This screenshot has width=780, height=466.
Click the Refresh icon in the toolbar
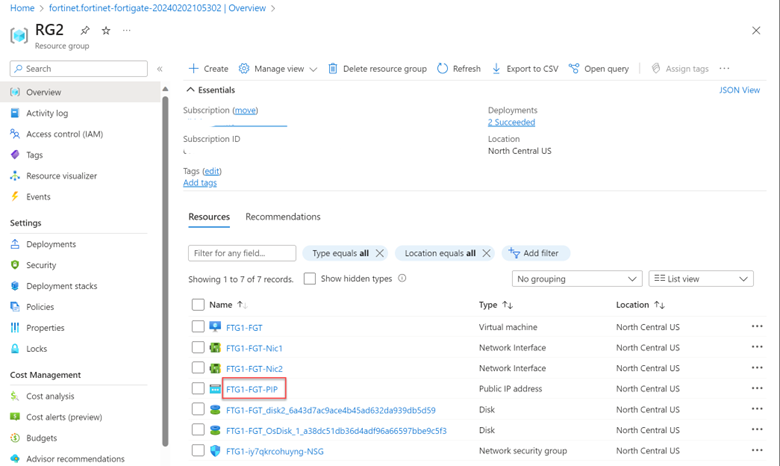point(443,69)
